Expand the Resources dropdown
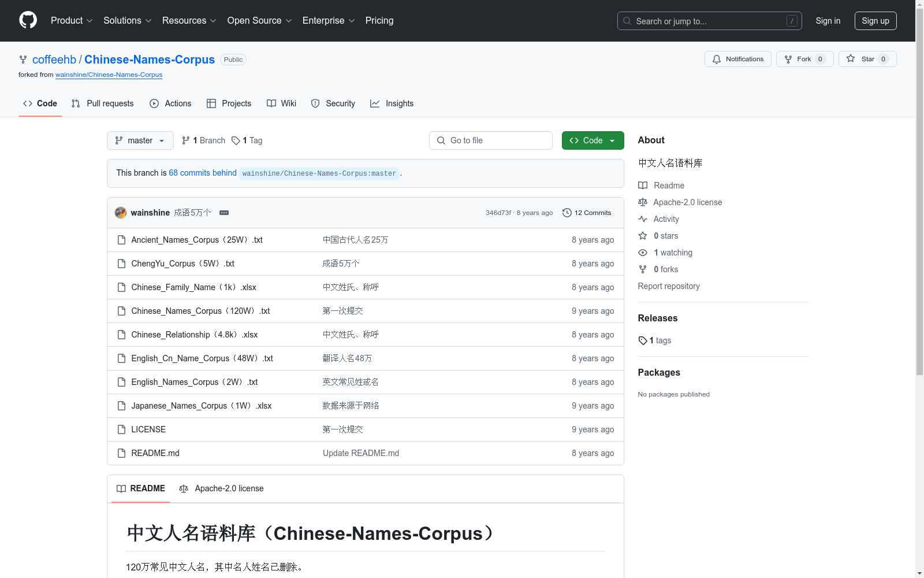The height and width of the screenshot is (578, 924). pos(189,20)
